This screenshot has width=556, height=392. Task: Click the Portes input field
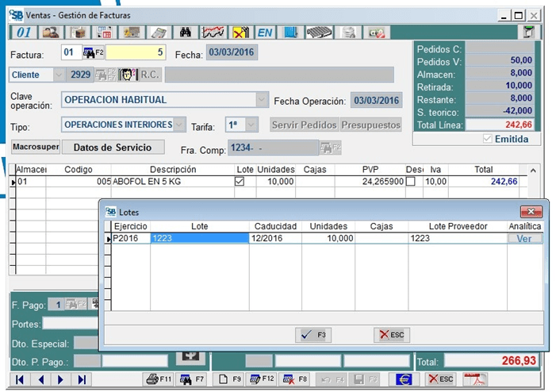click(x=71, y=324)
